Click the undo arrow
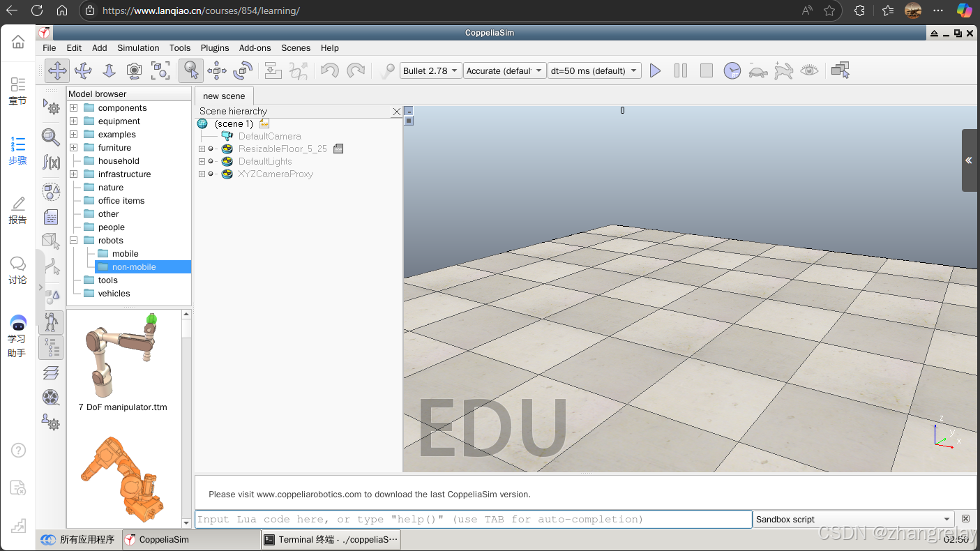The image size is (980, 551). tap(329, 70)
